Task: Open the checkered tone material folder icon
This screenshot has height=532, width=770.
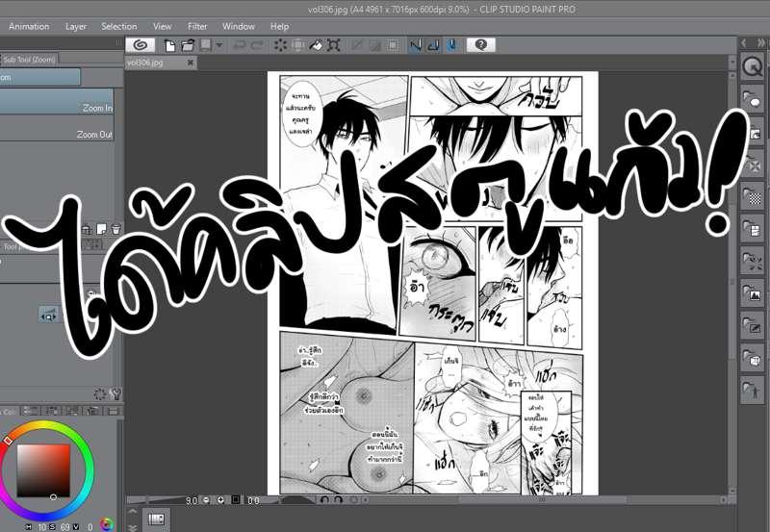Action: pyautogui.click(x=752, y=196)
